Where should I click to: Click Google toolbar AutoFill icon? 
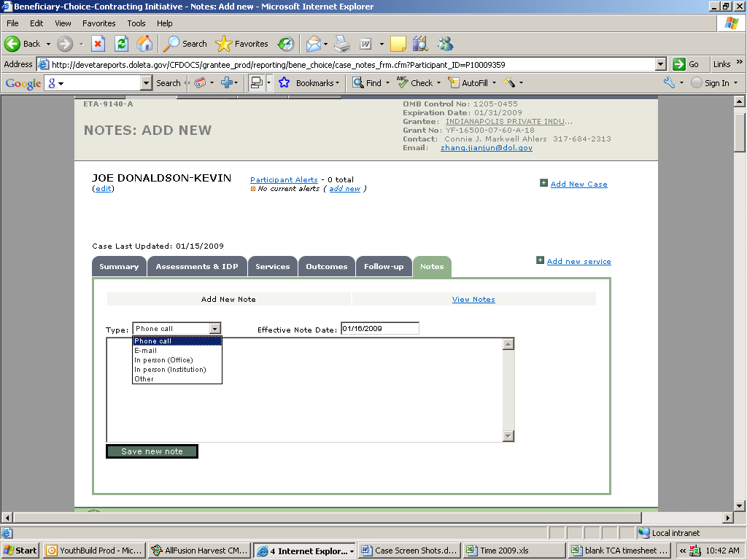tap(454, 83)
